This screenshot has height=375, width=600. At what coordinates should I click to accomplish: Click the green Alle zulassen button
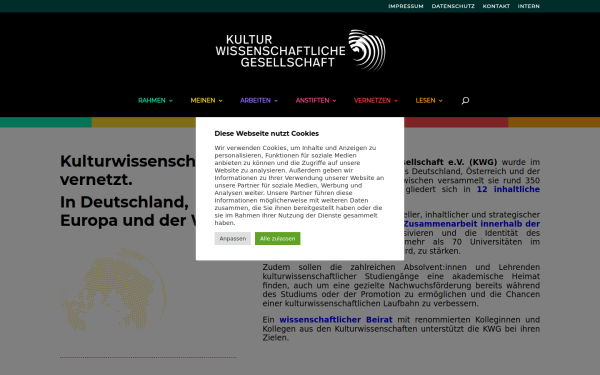(277, 238)
